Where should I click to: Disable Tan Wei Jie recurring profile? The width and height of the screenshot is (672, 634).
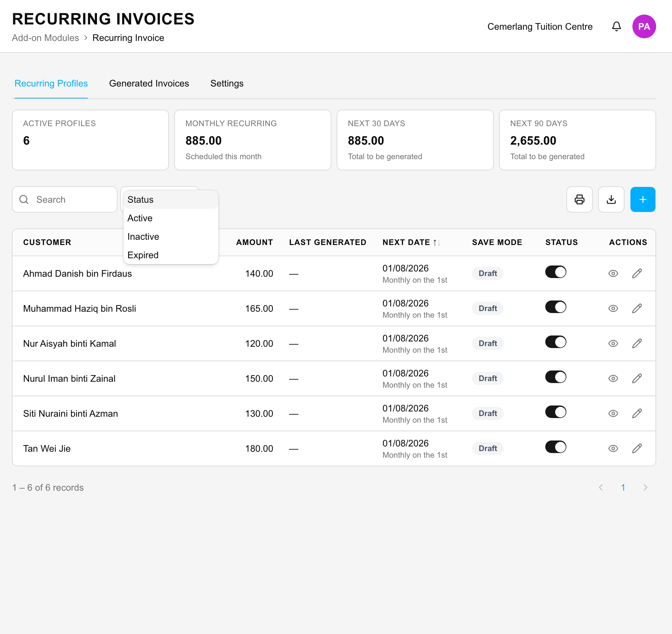[555, 447]
